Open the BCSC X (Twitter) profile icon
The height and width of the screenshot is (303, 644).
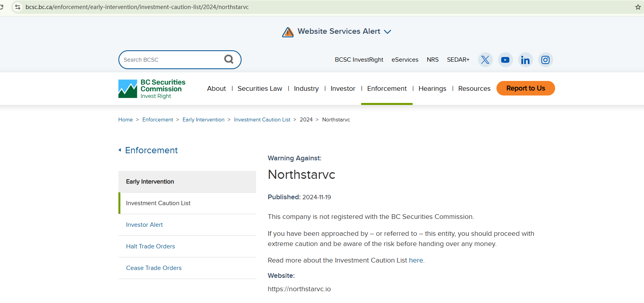[485, 60]
